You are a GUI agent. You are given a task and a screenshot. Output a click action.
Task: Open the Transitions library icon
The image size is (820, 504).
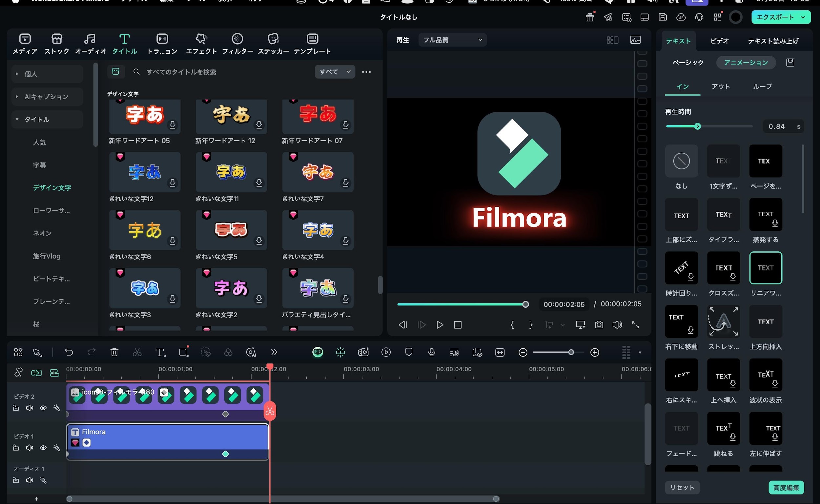coord(162,39)
